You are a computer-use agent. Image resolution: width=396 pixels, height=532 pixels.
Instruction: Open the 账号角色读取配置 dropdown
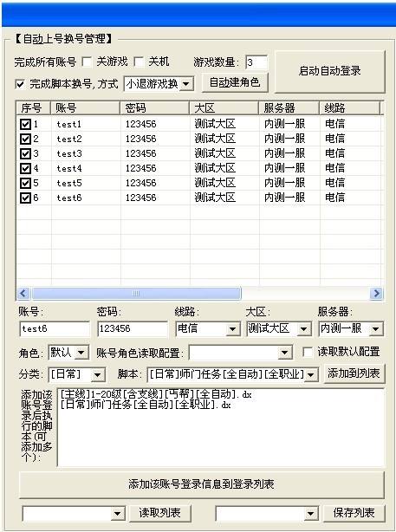(x=285, y=353)
